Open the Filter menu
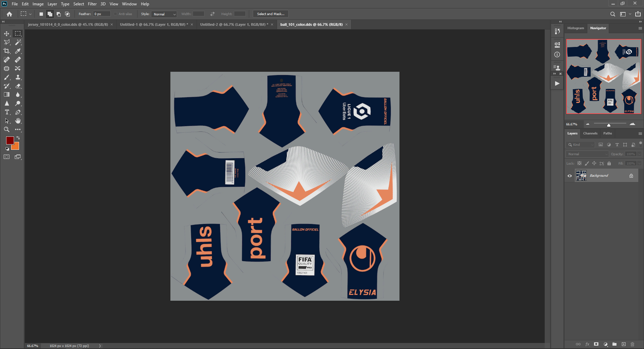644x349 pixels. [92, 4]
